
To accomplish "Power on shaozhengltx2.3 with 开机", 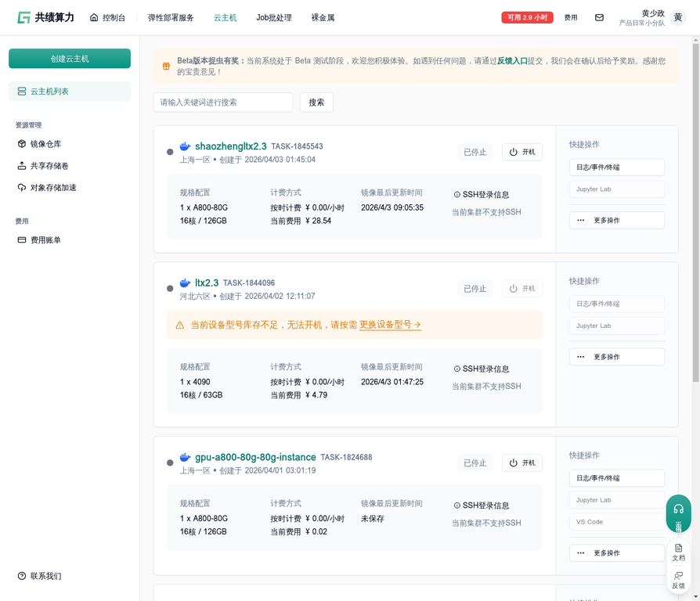I will [x=521, y=153].
